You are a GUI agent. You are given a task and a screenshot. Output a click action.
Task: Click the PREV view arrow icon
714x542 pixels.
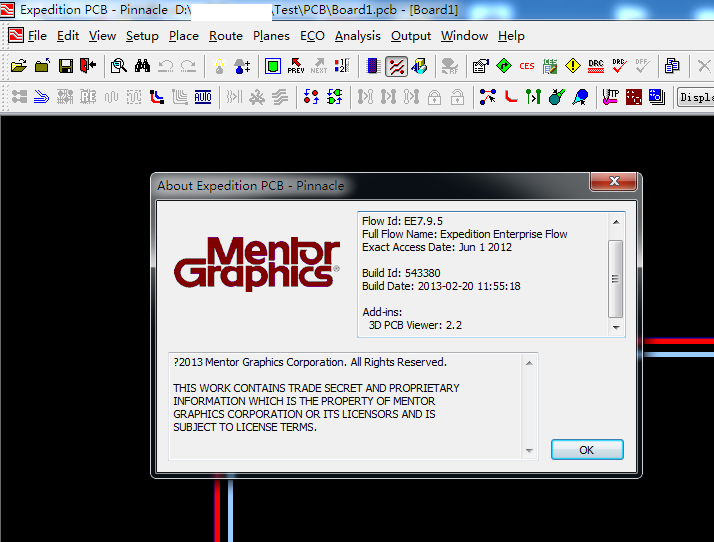296,66
